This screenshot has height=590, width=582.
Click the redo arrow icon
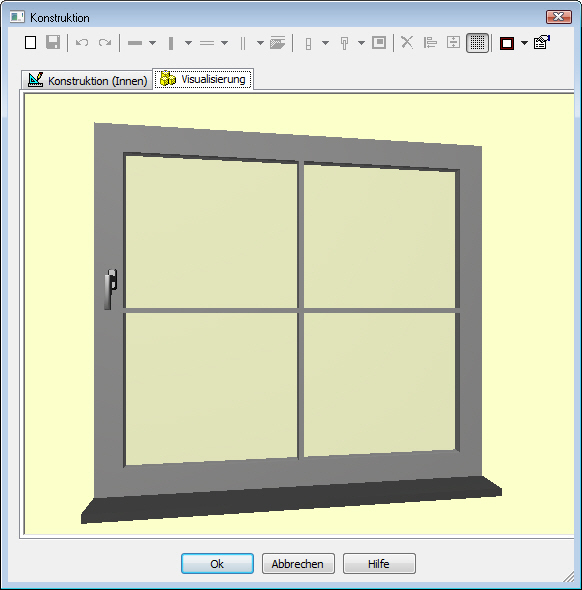105,43
